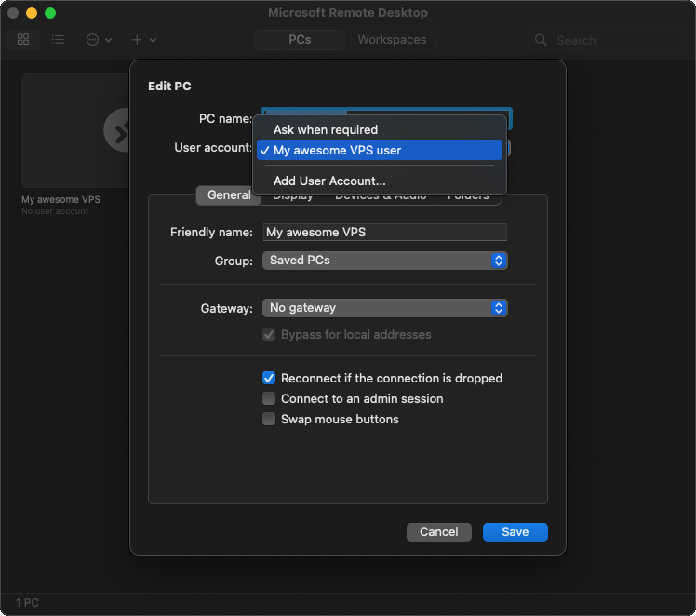Expand the Gateway dropdown
The width and height of the screenshot is (696, 616).
click(384, 308)
